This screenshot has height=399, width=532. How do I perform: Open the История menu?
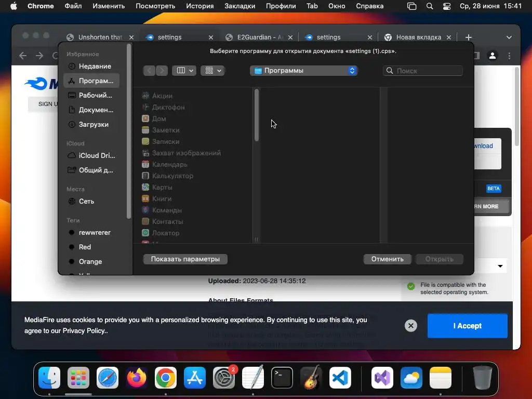(x=200, y=6)
